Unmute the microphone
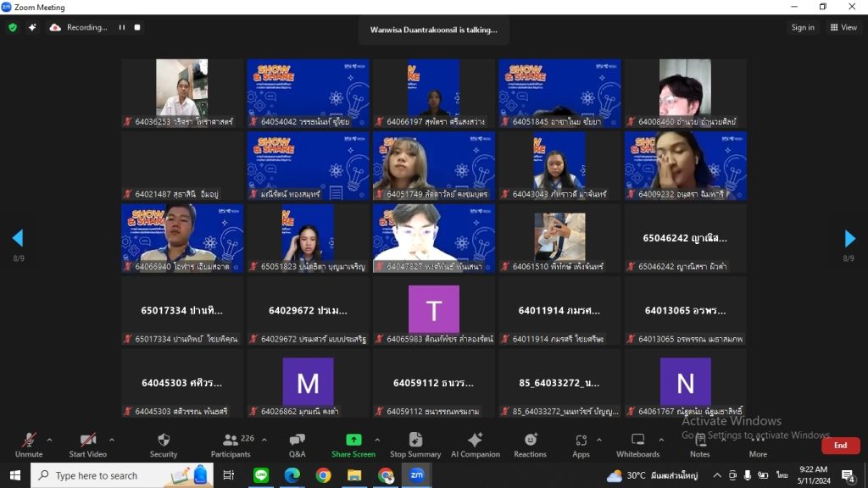This screenshot has width=868, height=488. [x=29, y=446]
